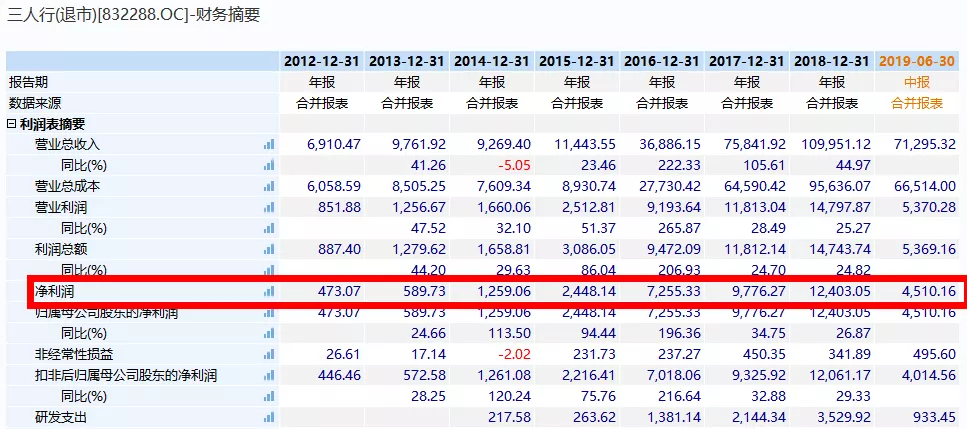
Task: Select the 2012-12-31 column header
Action: pos(322,62)
